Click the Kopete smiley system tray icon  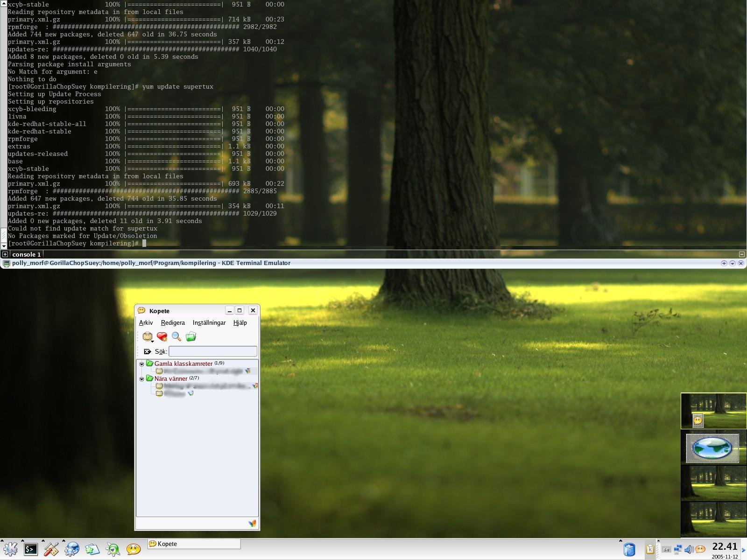pyautogui.click(x=700, y=550)
